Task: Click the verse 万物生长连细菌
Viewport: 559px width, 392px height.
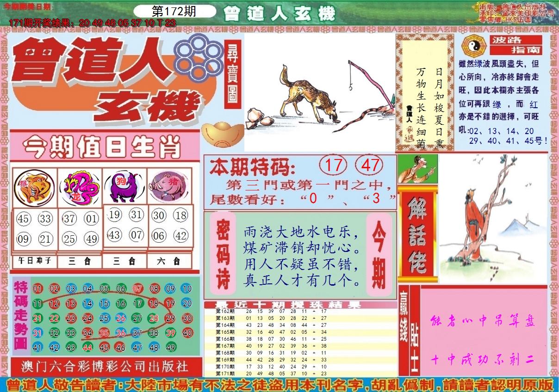Action: coord(420,108)
